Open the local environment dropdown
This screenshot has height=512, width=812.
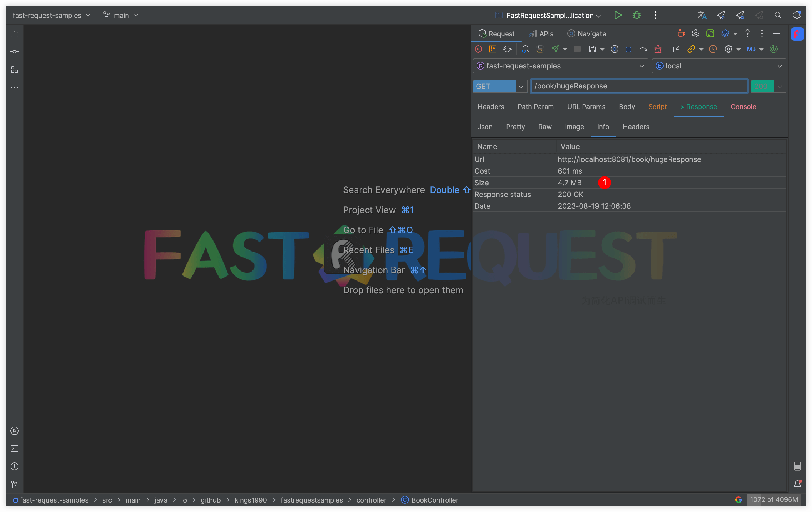coord(719,66)
